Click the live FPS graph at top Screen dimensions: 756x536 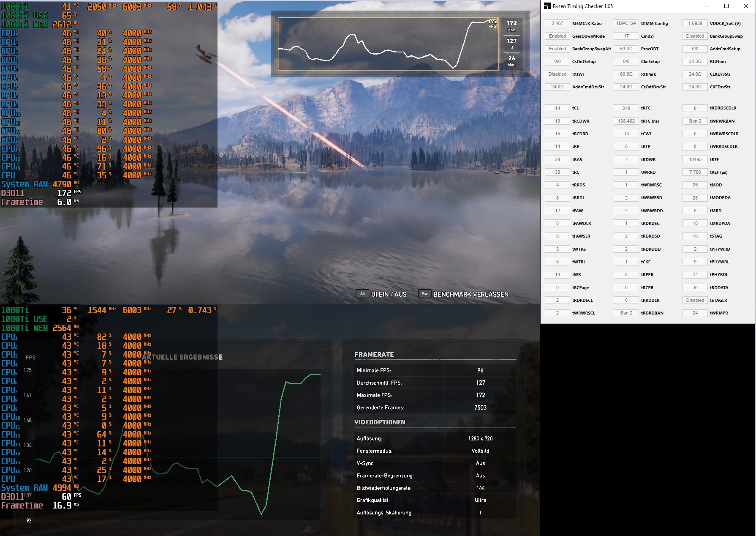(x=388, y=44)
